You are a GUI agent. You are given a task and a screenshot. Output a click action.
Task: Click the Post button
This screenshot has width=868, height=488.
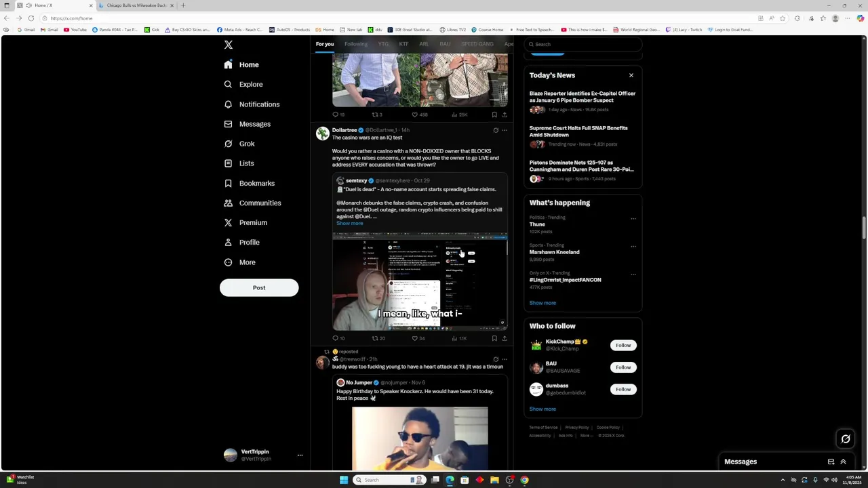click(x=259, y=287)
